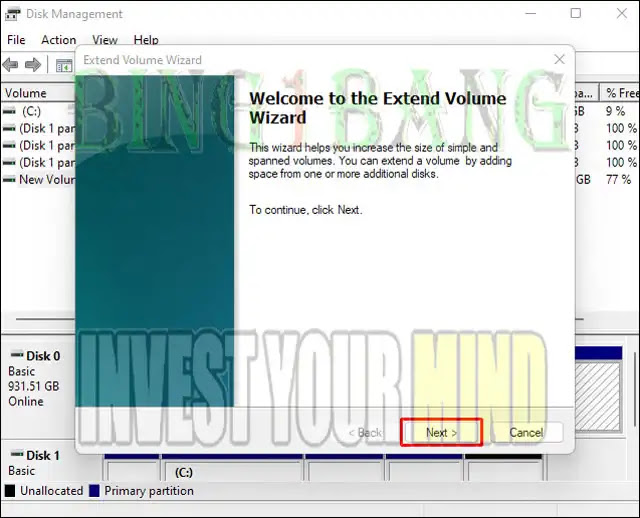Click the Disk Management app icon in title bar

point(12,13)
